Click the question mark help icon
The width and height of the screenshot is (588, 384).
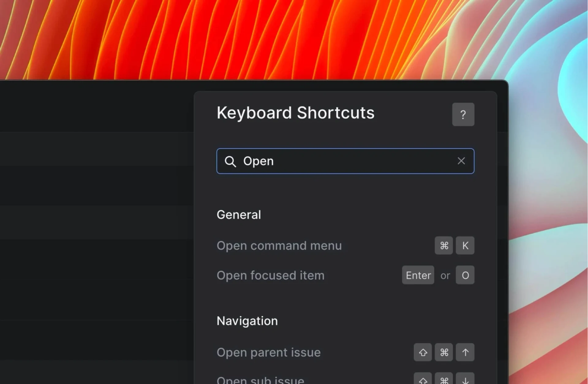click(463, 115)
